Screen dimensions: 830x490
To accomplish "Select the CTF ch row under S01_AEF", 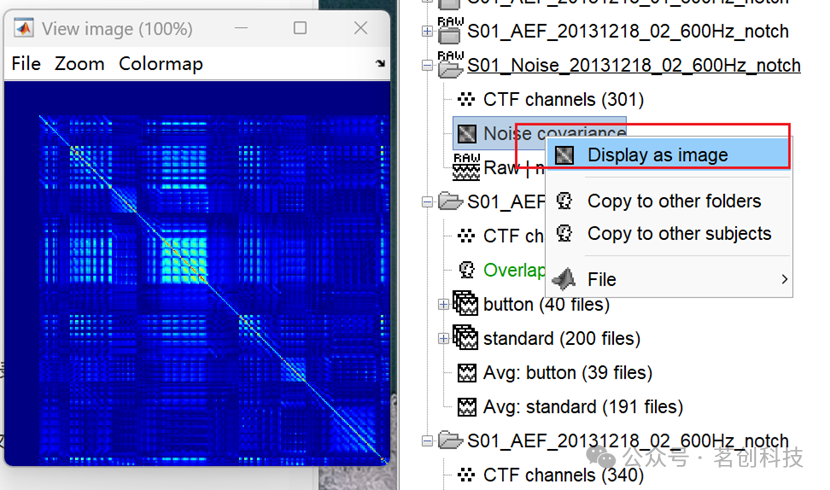I will 513,236.
